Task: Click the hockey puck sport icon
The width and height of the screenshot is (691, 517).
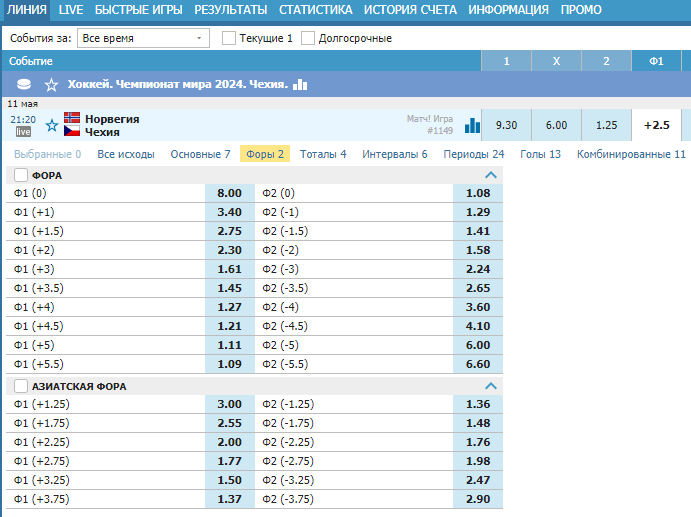Action: (x=24, y=84)
